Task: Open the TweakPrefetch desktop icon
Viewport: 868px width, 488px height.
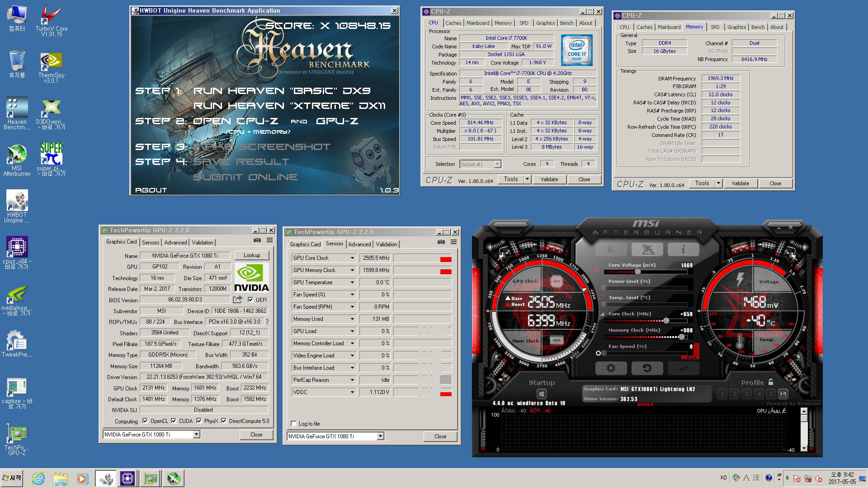Action: (x=17, y=344)
